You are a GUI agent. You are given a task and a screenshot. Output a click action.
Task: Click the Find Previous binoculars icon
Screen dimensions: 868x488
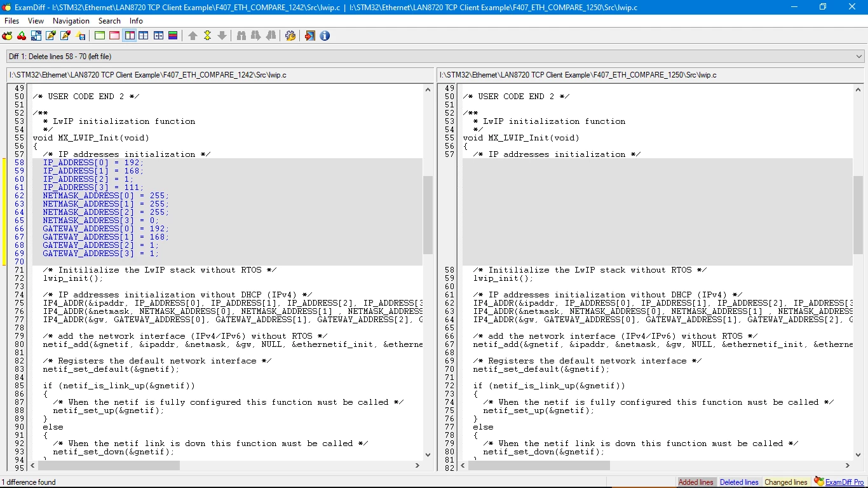click(271, 36)
